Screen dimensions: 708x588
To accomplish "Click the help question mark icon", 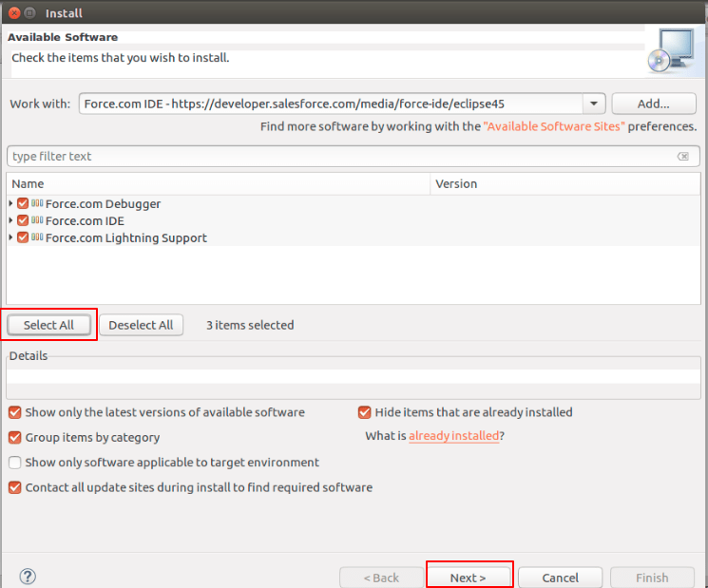I will point(28,577).
